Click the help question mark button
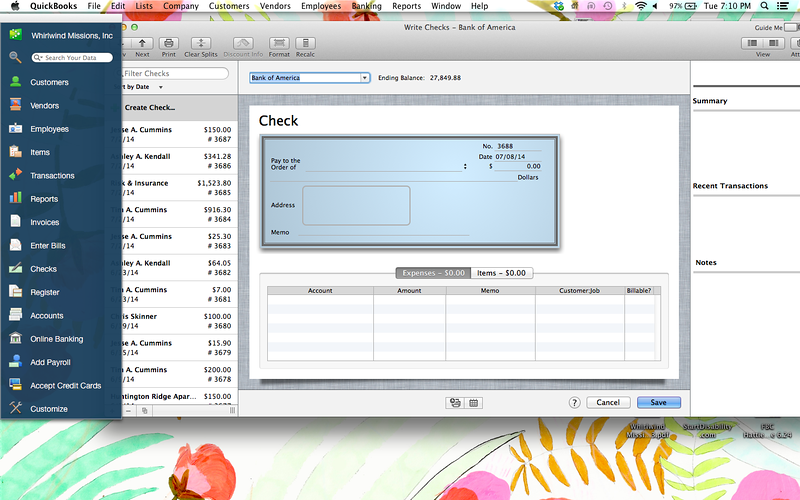This screenshot has width=800, height=500. pos(575,402)
